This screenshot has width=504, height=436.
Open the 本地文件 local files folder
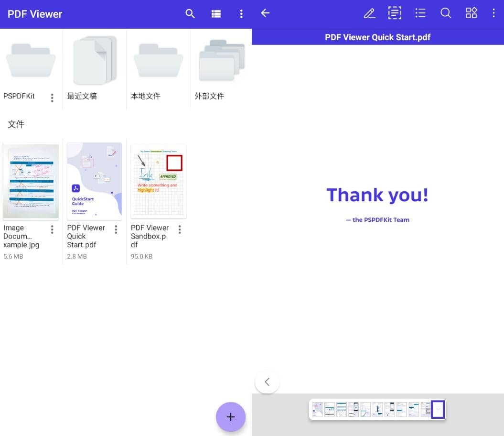(158, 62)
